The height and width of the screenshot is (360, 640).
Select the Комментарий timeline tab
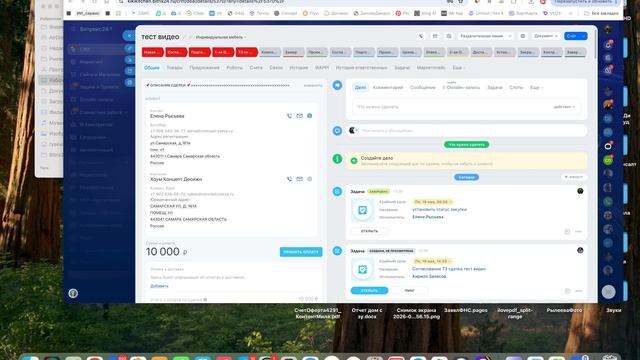388,87
